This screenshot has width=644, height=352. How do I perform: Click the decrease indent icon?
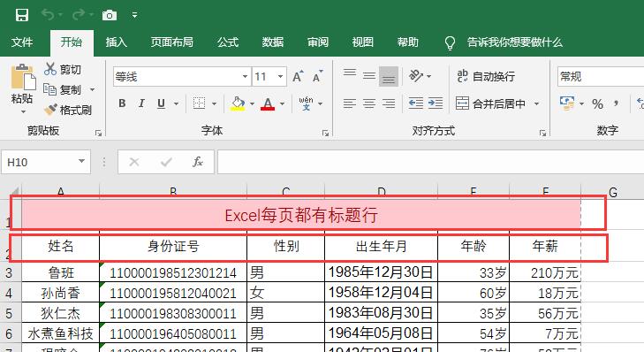[x=416, y=103]
